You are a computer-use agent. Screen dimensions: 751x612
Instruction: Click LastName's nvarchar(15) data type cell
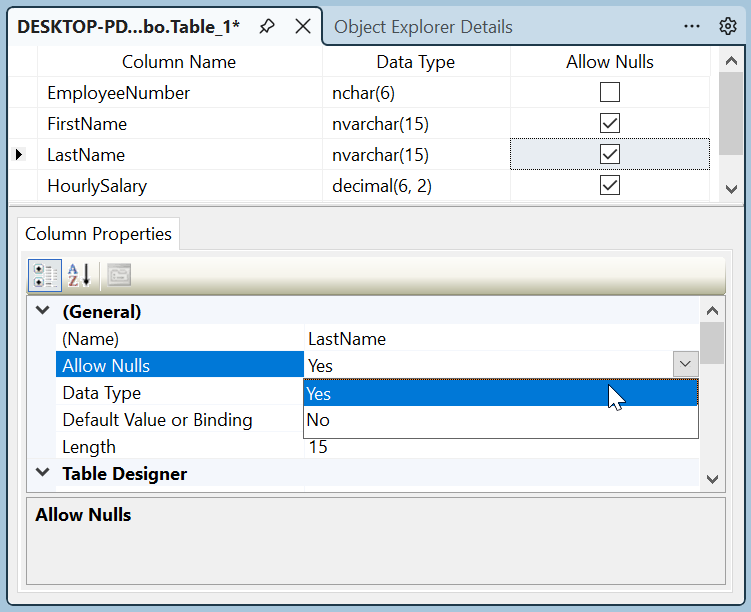click(x=416, y=155)
